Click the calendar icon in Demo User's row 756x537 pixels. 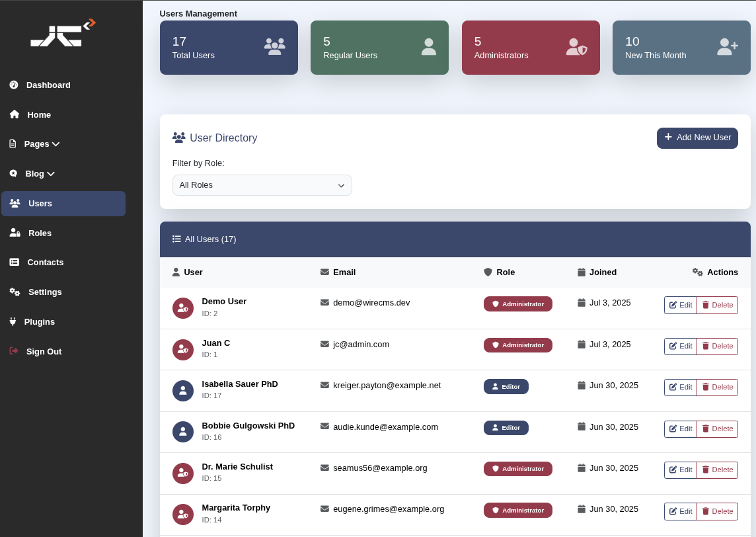point(582,302)
